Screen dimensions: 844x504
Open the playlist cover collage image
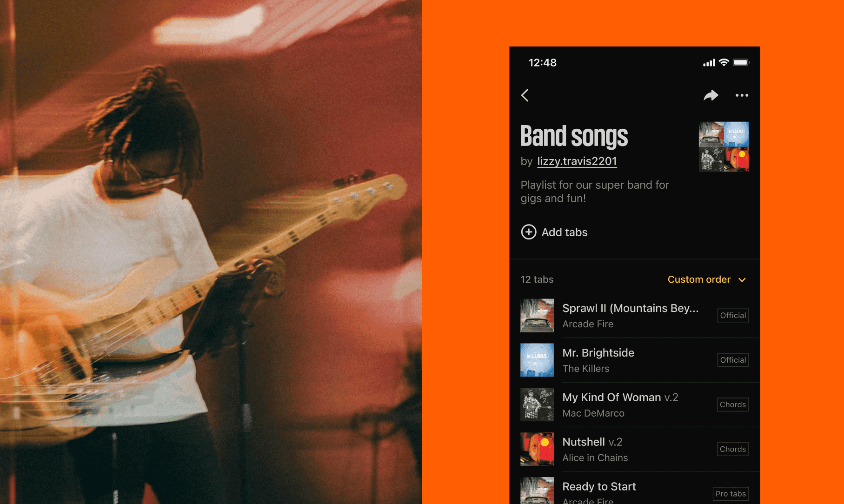(x=724, y=146)
